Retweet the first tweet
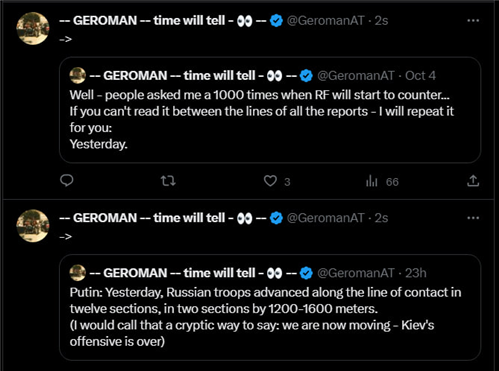The height and width of the screenshot is (371, 499). pos(168,181)
